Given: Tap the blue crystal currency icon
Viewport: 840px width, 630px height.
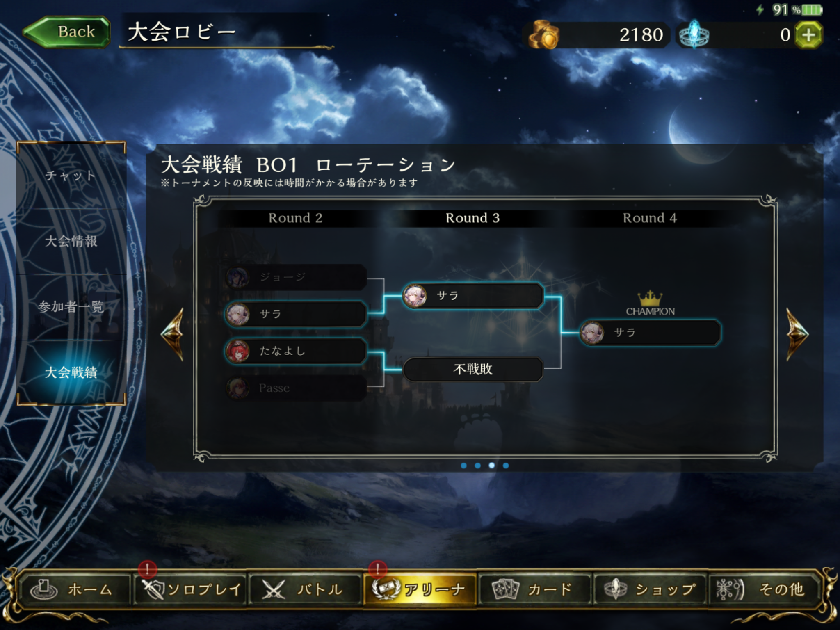Looking at the screenshot, I should click(694, 34).
